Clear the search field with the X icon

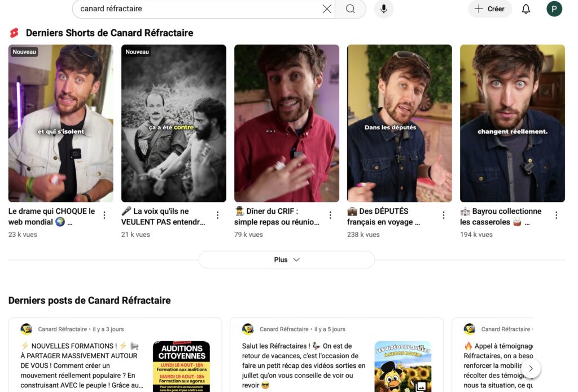(x=327, y=9)
